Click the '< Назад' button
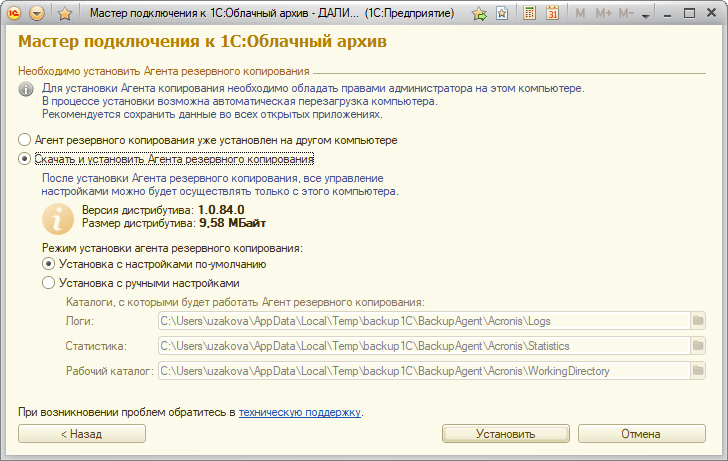 pyautogui.click(x=82, y=434)
